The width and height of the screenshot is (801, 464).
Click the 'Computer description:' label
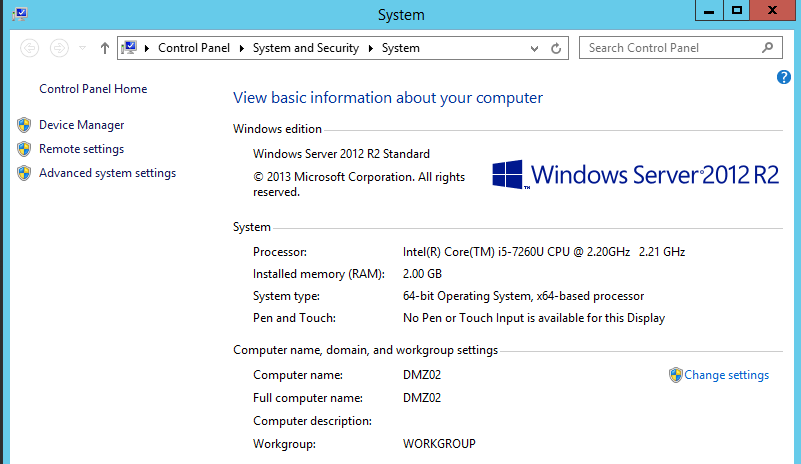pos(312,421)
